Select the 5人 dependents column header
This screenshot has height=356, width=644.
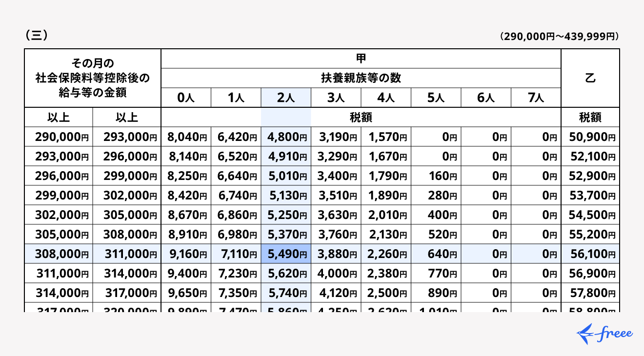(436, 98)
